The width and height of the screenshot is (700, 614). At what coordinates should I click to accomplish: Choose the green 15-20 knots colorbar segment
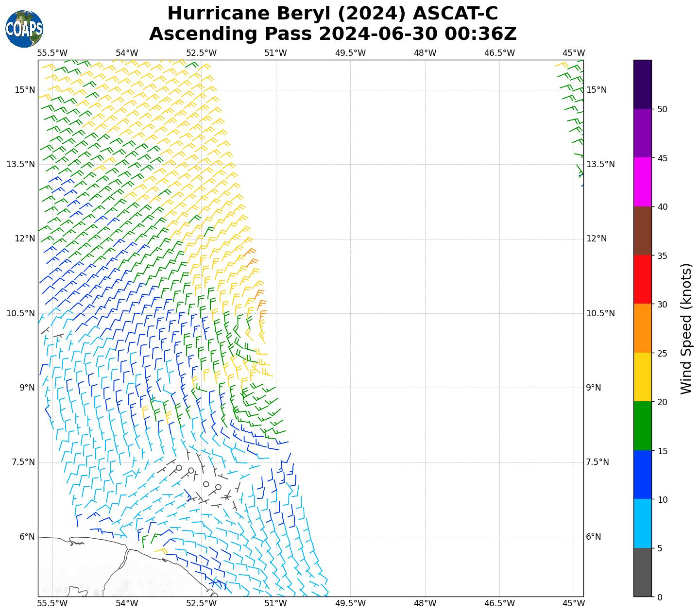pyautogui.click(x=642, y=426)
